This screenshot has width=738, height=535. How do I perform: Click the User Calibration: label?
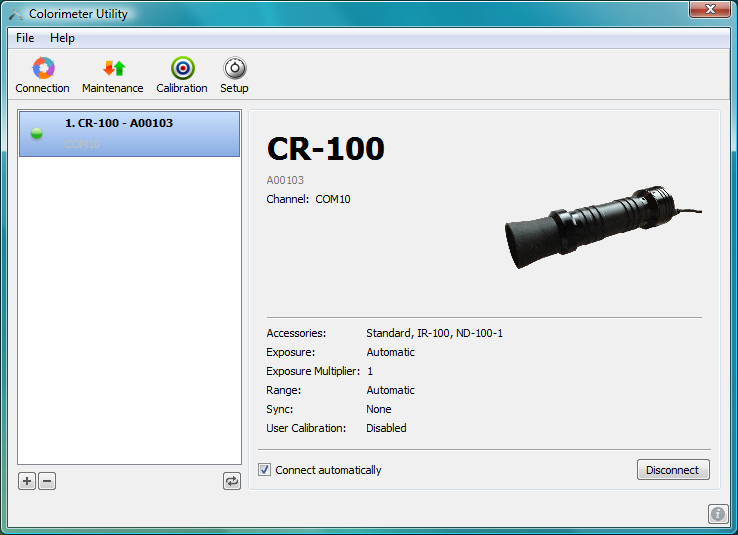pyautogui.click(x=306, y=428)
